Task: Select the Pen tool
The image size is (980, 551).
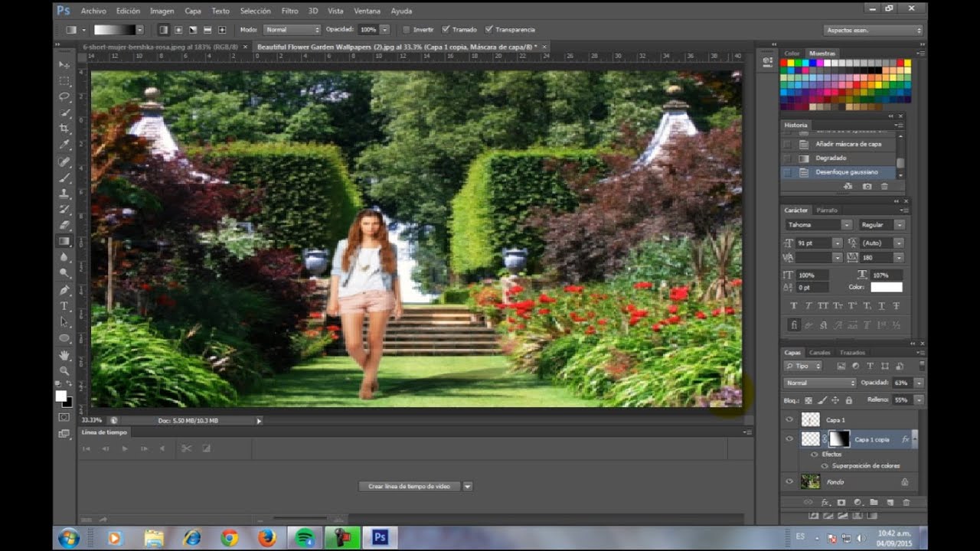Action: 65,290
